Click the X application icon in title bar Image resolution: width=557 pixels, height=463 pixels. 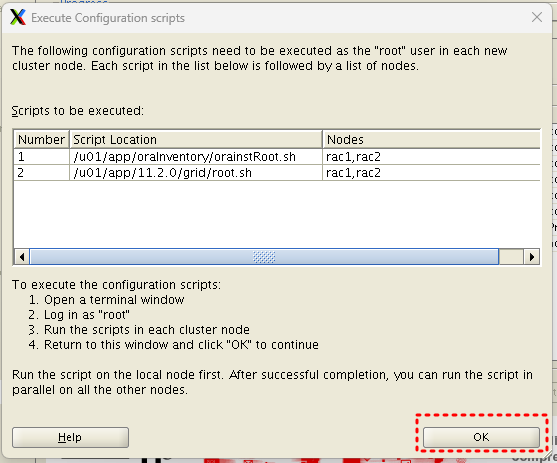[18, 17]
